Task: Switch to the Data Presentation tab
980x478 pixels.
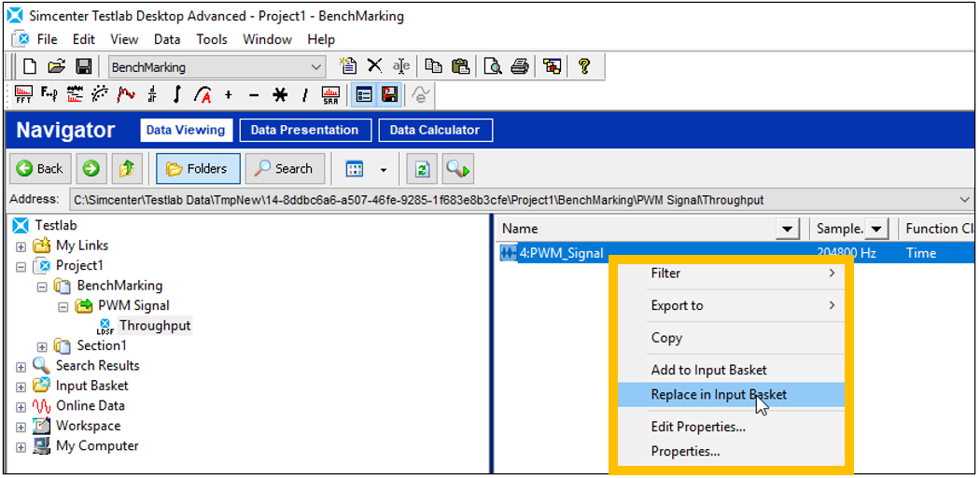Action: pyautogui.click(x=304, y=130)
